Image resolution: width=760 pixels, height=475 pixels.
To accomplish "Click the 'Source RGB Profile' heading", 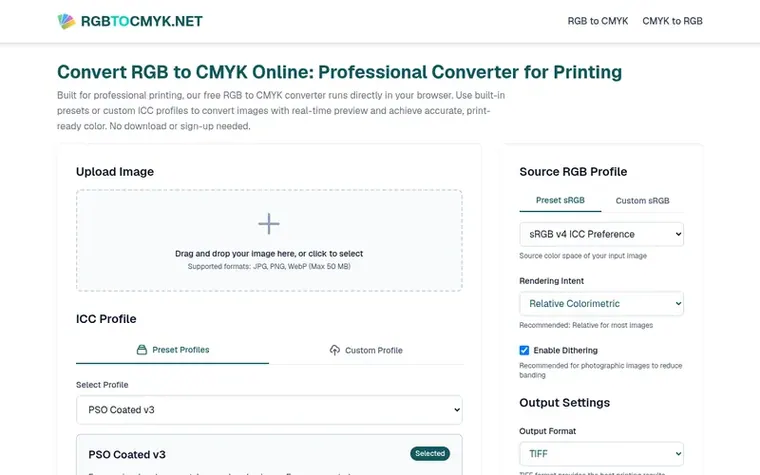I will pyautogui.click(x=573, y=172).
